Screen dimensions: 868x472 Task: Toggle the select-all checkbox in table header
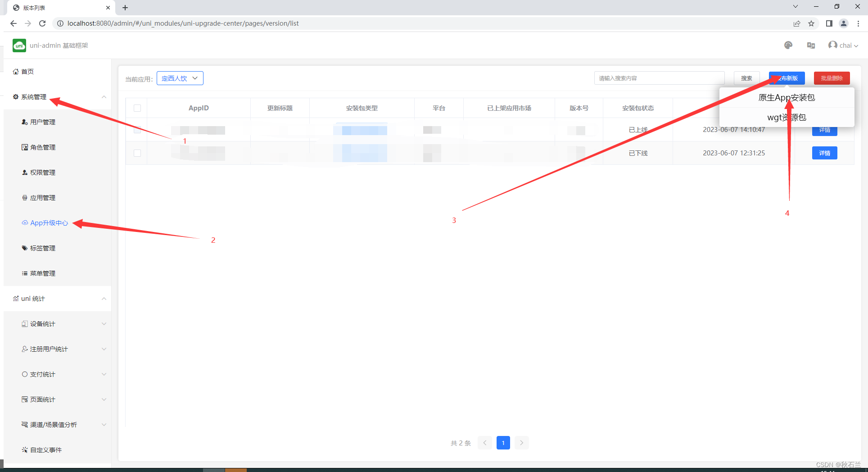pyautogui.click(x=137, y=108)
